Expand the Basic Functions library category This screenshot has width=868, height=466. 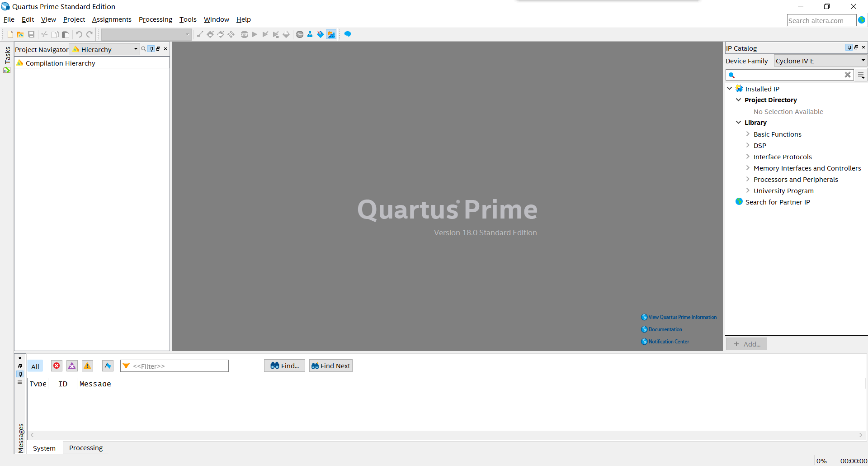pos(749,134)
